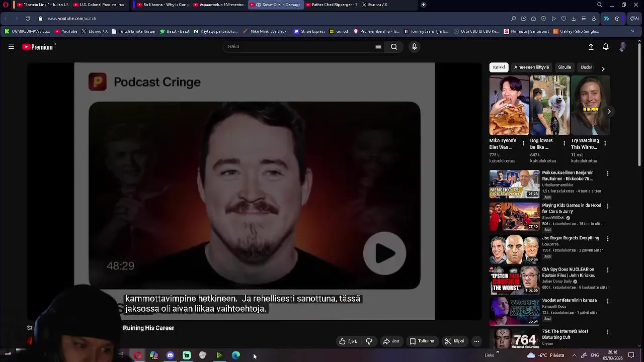
Task: Open Opera My Flow send icon
Action: click(553, 19)
